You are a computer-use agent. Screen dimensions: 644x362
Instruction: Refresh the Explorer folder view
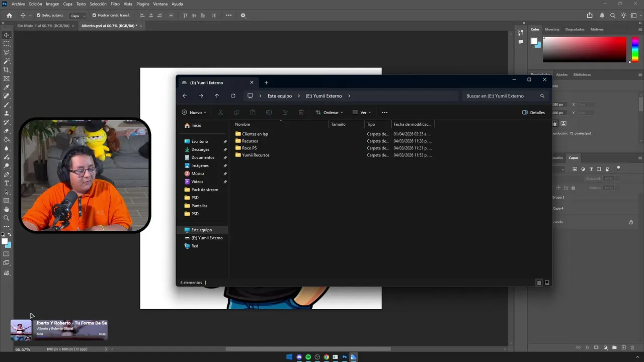click(233, 96)
